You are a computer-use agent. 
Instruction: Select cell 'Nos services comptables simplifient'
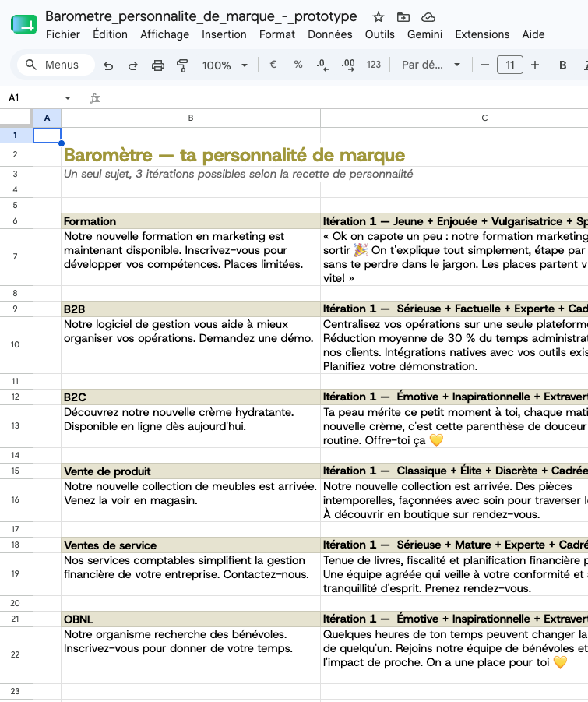tap(191, 574)
